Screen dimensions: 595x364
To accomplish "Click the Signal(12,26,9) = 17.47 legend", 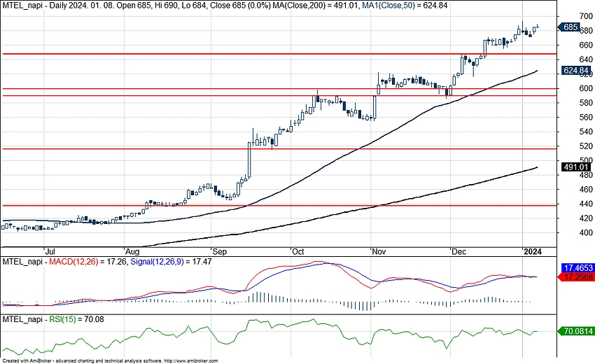I will pyautogui.click(x=171, y=262).
